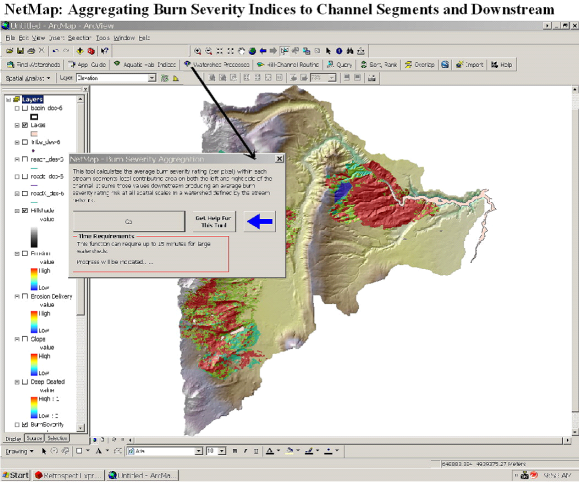The width and height of the screenshot is (579, 483).
Task: Enable the reach layer checkbox
Action: coord(25,159)
